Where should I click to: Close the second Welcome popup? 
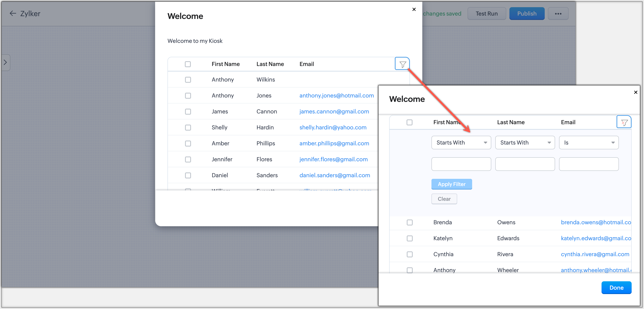click(x=635, y=93)
